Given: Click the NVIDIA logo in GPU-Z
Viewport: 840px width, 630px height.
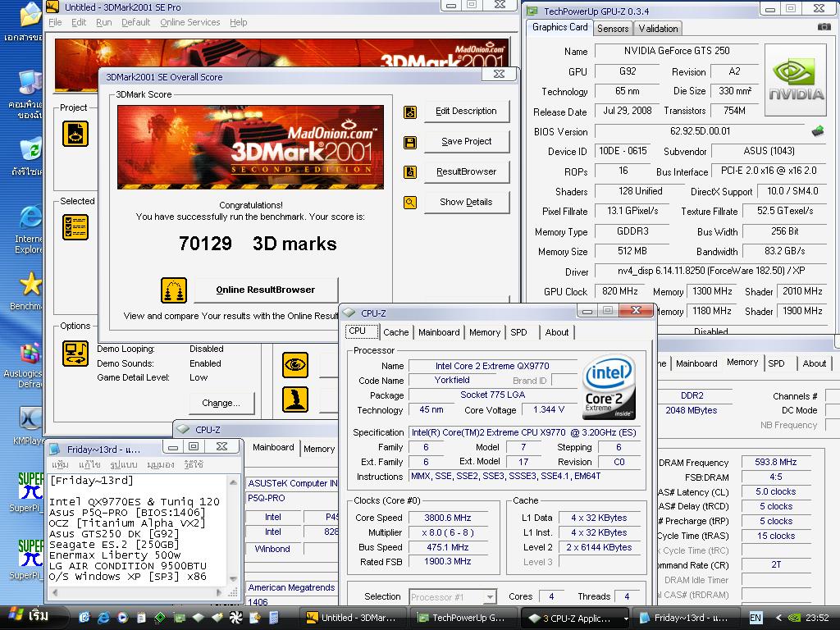Looking at the screenshot, I should coord(796,80).
